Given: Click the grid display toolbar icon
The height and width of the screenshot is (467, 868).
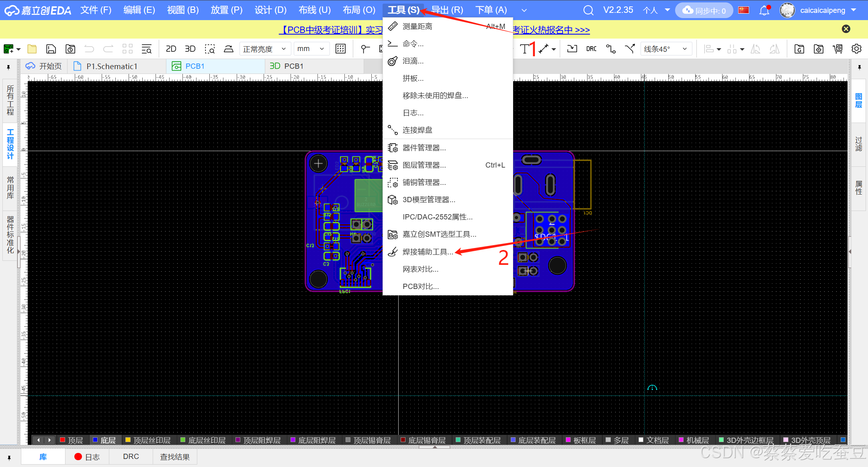Looking at the screenshot, I should coord(340,49).
